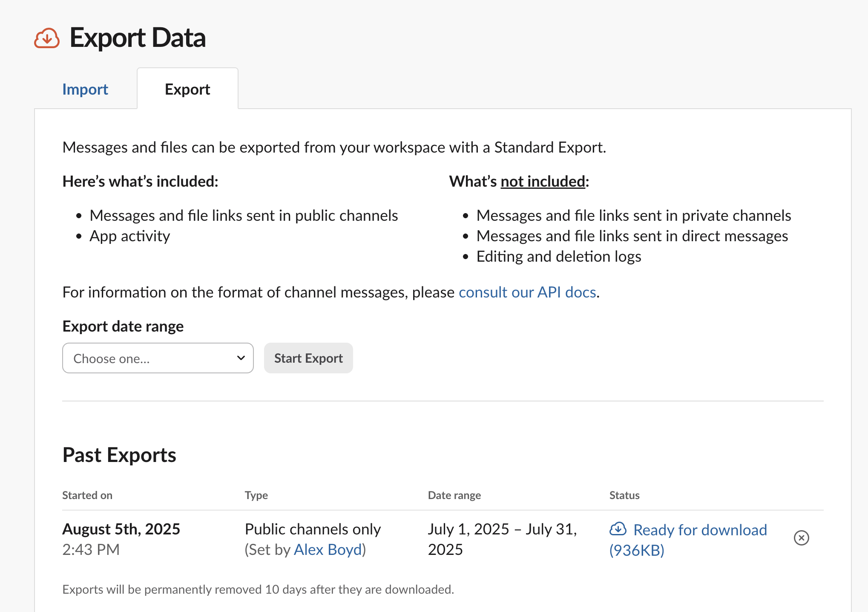Click the August 5th, 2025 export date
This screenshot has width=868, height=612.
coord(121,529)
